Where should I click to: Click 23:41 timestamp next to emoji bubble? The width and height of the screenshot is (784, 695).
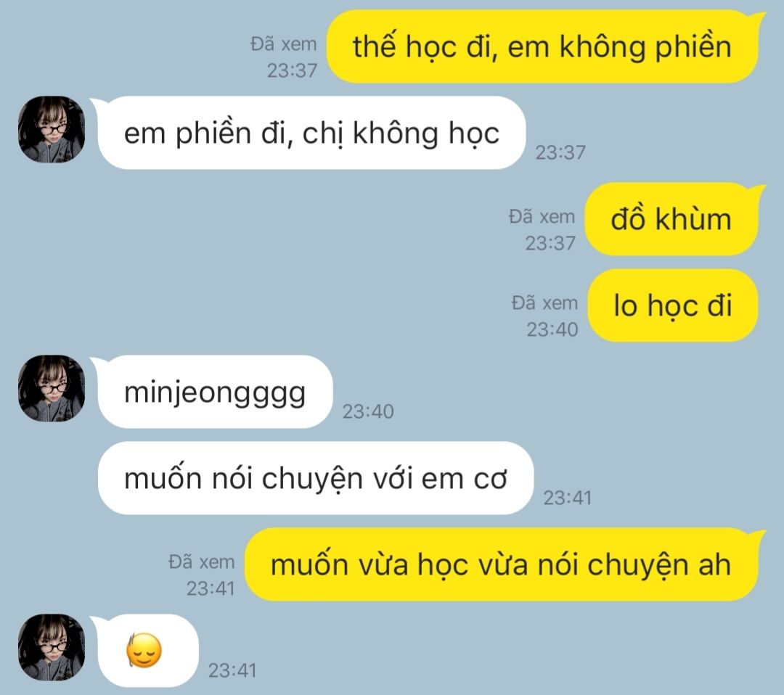tap(232, 670)
